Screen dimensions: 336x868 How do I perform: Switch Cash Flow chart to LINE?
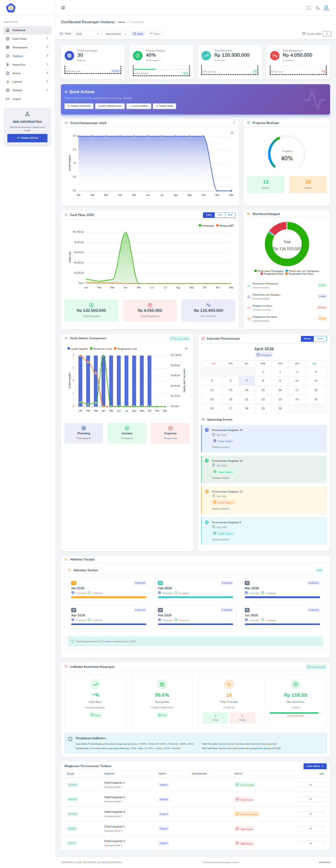click(x=219, y=215)
